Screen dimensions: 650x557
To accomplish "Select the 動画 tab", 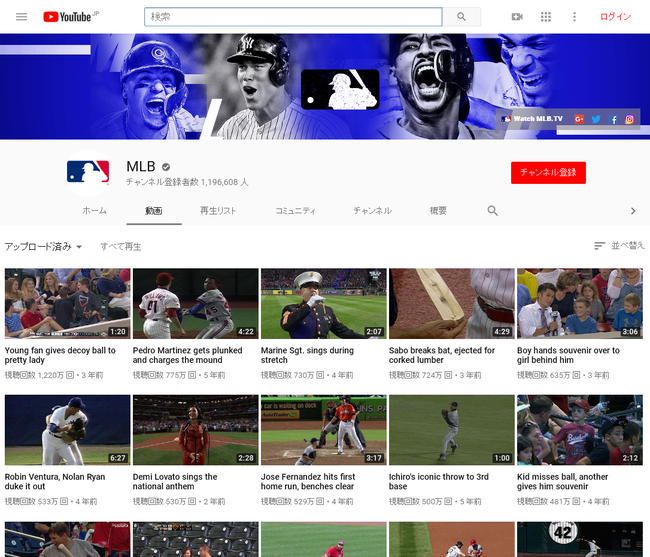I will [x=154, y=211].
